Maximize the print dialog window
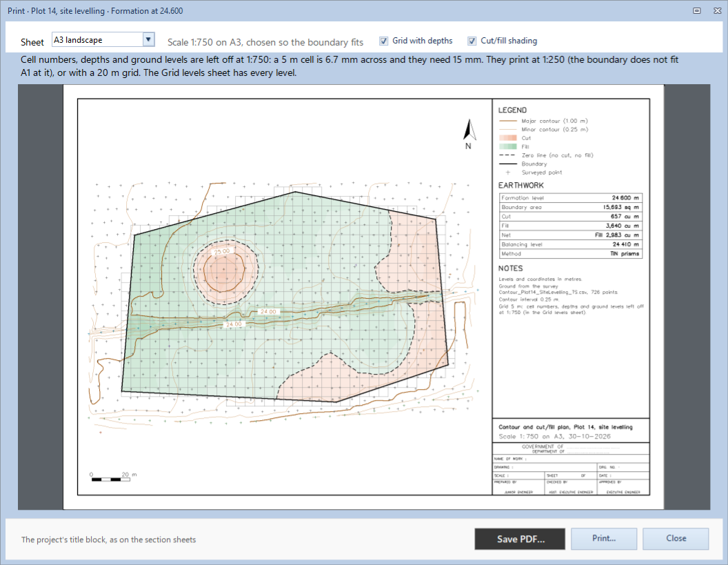The image size is (728, 565). point(697,10)
